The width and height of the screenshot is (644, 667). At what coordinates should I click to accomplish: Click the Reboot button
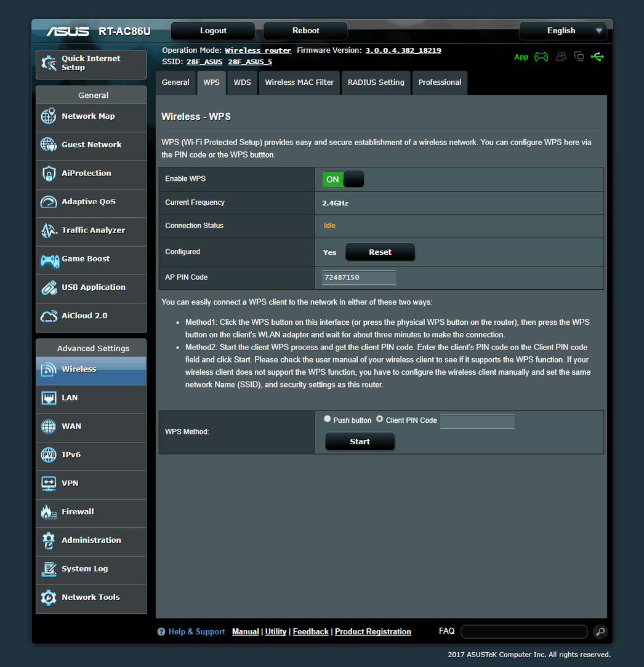tap(305, 31)
